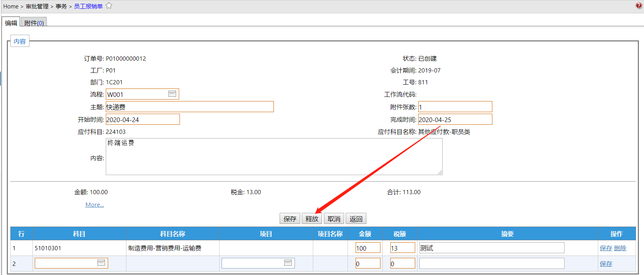The height and width of the screenshot is (275, 644).
Task: Click the 保存 button below totals
Action: (290, 219)
